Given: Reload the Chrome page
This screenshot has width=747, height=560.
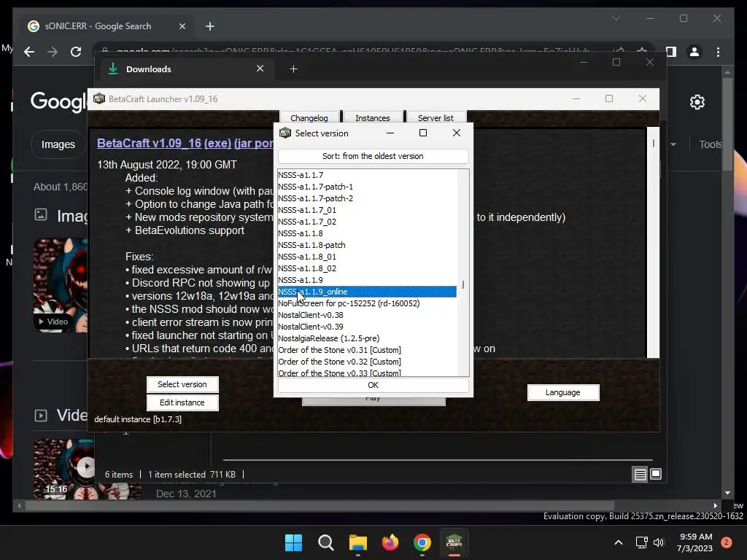Looking at the screenshot, I should click(76, 52).
